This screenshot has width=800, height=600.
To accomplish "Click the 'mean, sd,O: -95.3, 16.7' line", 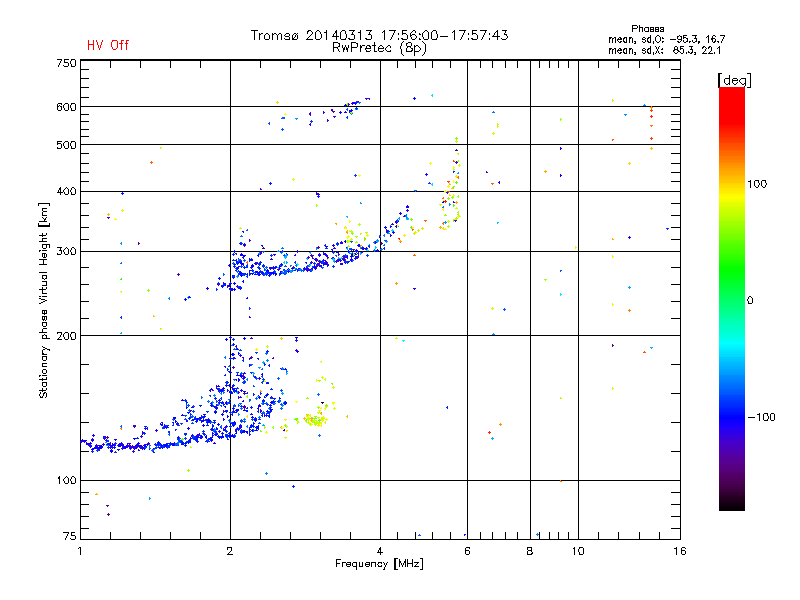I will click(x=666, y=39).
